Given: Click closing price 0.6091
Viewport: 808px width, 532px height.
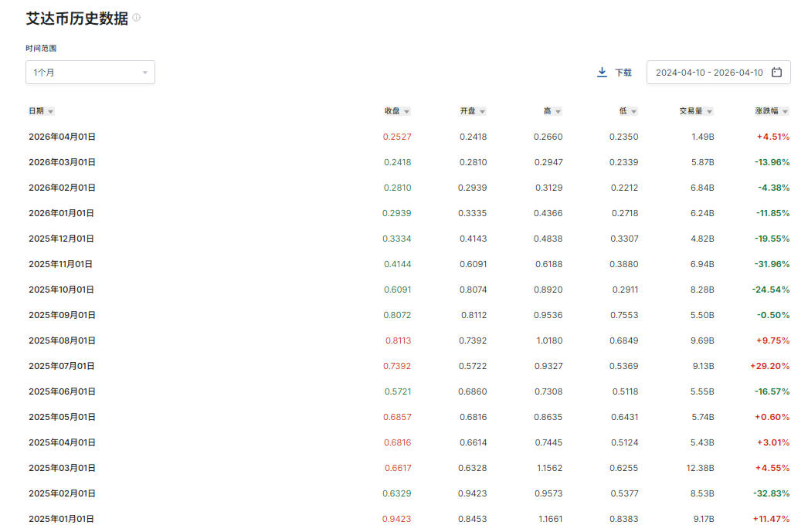Looking at the screenshot, I should pos(397,290).
